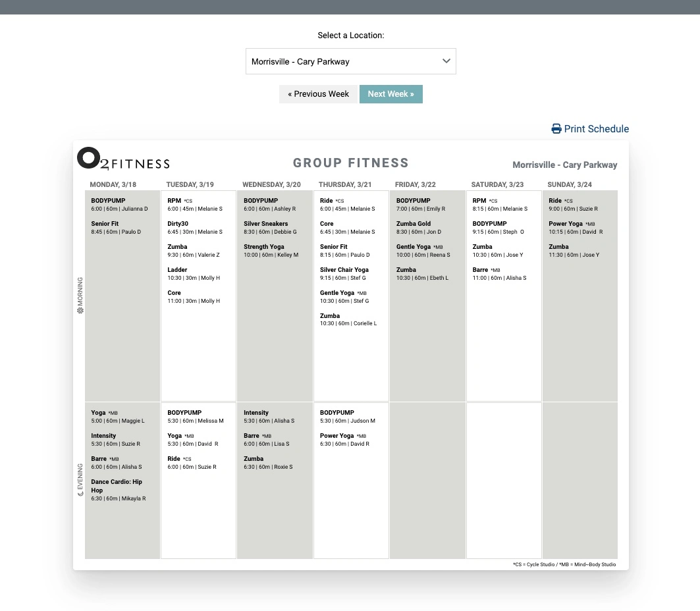Select Ladder class with Molly H
This screenshot has width=700, height=611.
pos(194,274)
